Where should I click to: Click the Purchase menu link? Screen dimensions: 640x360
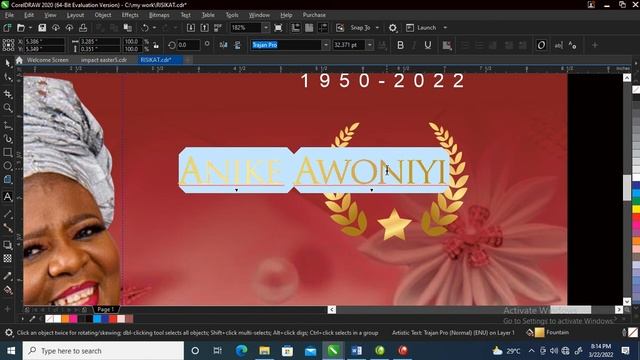[314, 15]
